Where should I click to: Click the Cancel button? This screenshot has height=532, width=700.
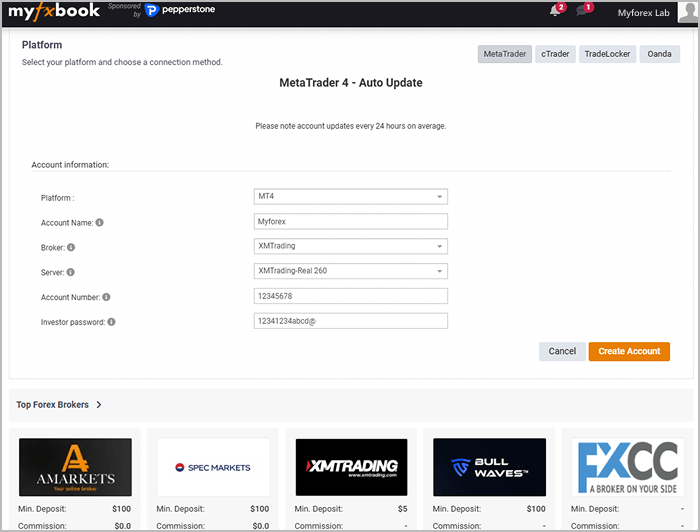tap(562, 351)
